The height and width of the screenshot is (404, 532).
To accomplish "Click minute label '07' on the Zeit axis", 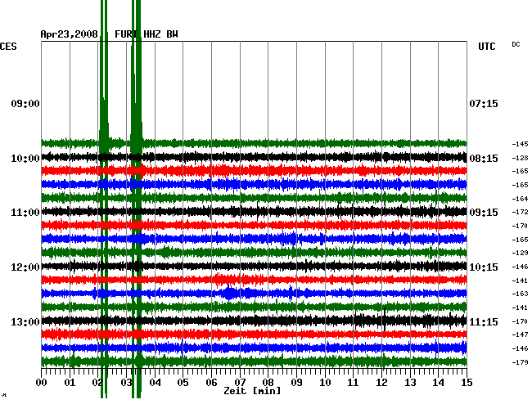I will pos(240,383).
